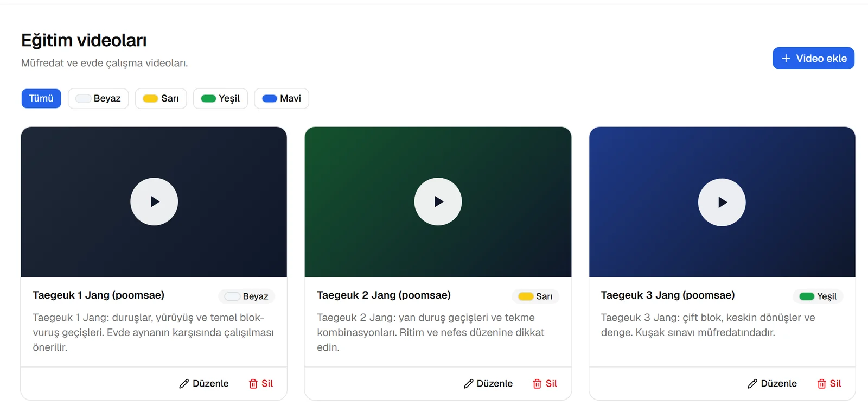The height and width of the screenshot is (405, 868).
Task: Play the Taegeuk 3 Jang video
Action: (722, 202)
